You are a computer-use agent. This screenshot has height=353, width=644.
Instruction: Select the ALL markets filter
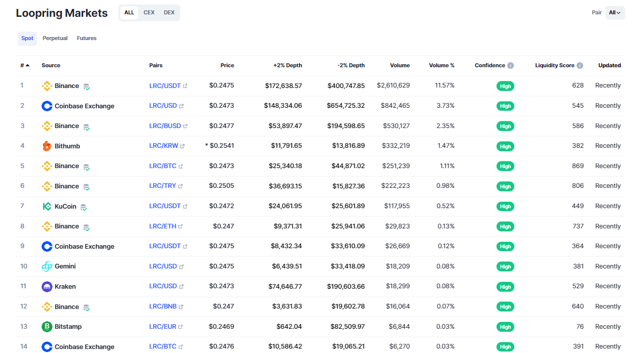tap(129, 13)
